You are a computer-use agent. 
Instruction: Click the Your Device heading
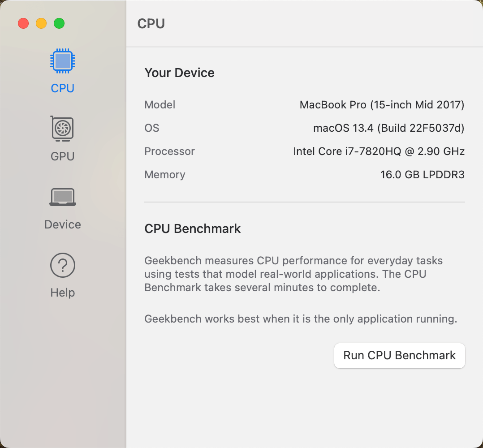[179, 73]
